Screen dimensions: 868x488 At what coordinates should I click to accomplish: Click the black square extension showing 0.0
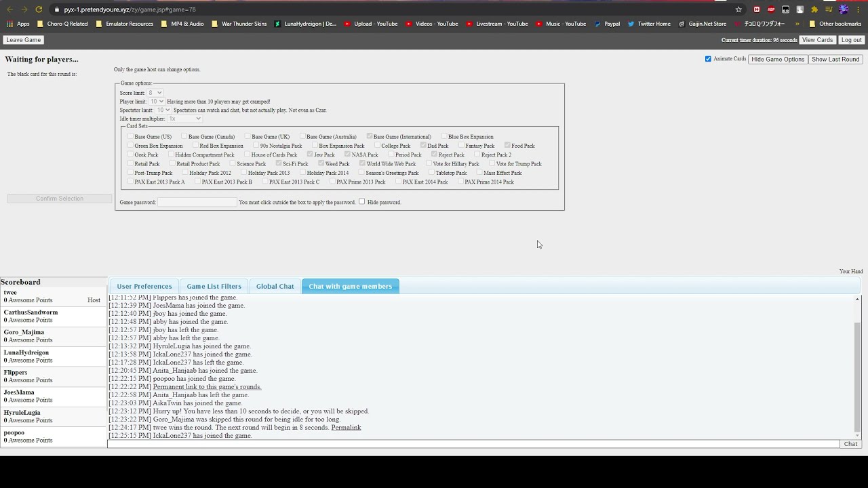(785, 9)
